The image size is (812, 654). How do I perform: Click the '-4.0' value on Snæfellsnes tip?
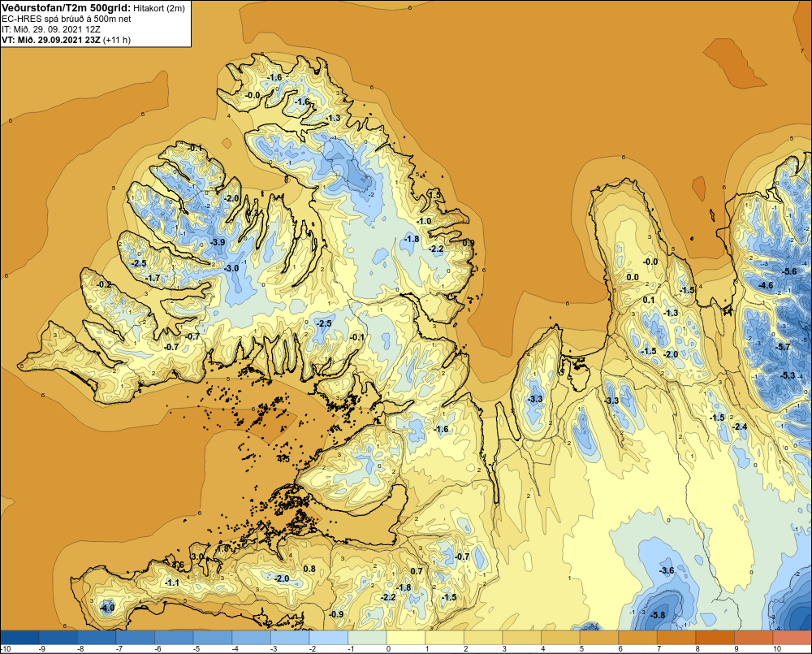pyautogui.click(x=107, y=608)
